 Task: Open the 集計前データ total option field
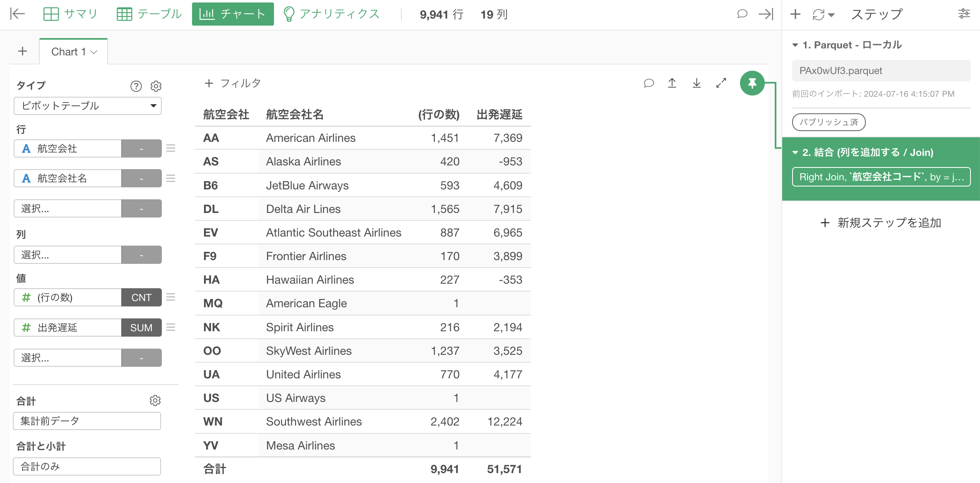pos(87,421)
